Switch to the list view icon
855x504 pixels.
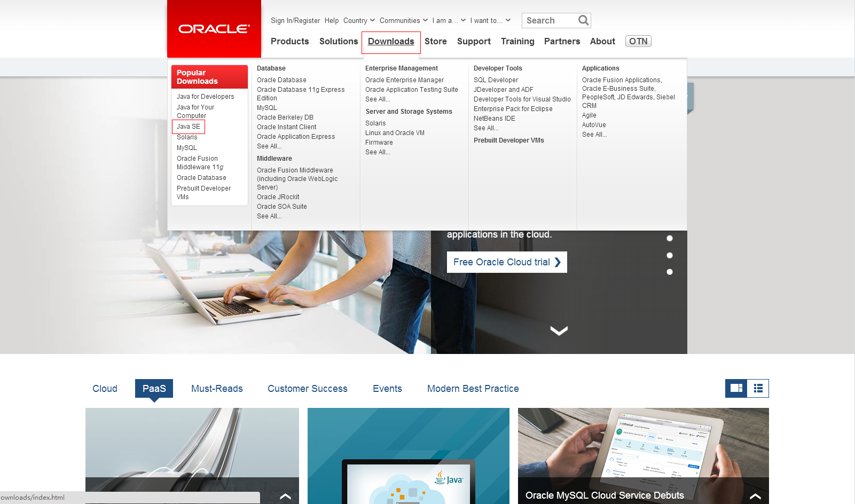click(758, 388)
